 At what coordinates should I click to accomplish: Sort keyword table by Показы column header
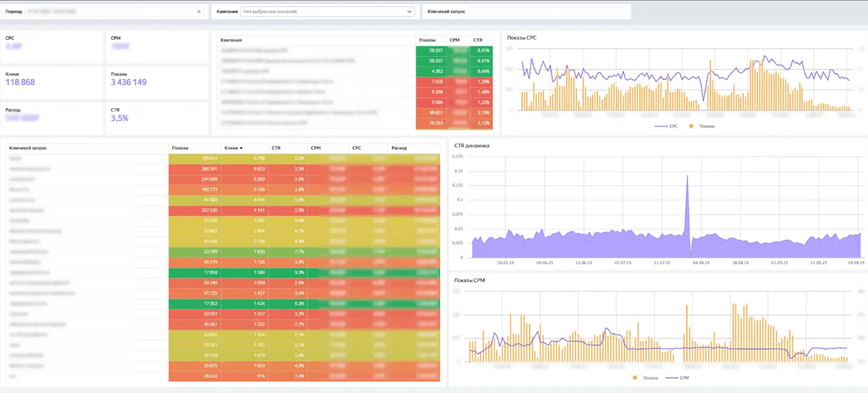tap(180, 148)
